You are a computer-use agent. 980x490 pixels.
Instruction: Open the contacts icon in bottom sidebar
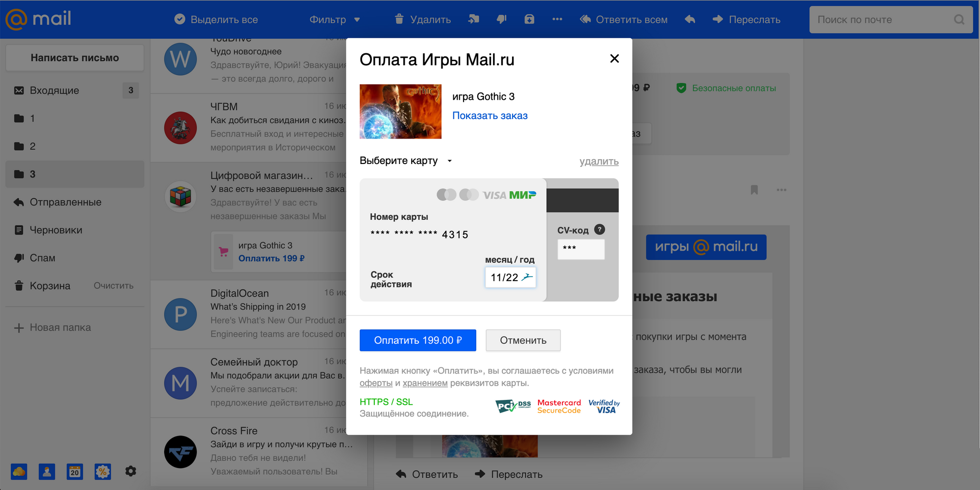[47, 471]
